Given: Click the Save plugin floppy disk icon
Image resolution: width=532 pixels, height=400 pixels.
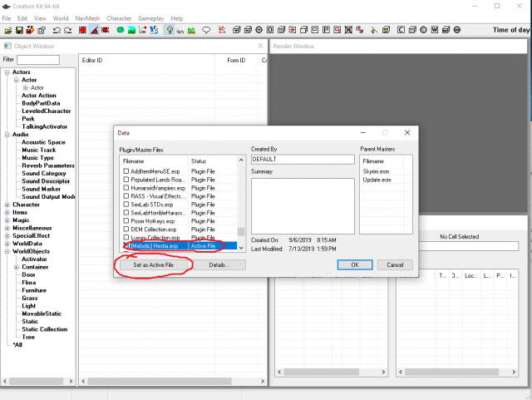Looking at the screenshot, I should pos(21,31).
